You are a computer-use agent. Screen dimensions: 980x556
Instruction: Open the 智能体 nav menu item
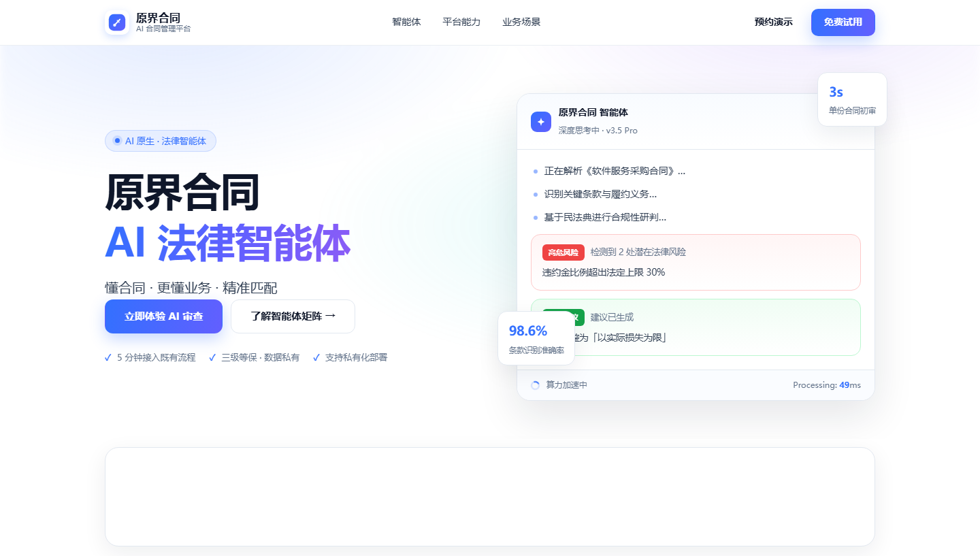(406, 22)
